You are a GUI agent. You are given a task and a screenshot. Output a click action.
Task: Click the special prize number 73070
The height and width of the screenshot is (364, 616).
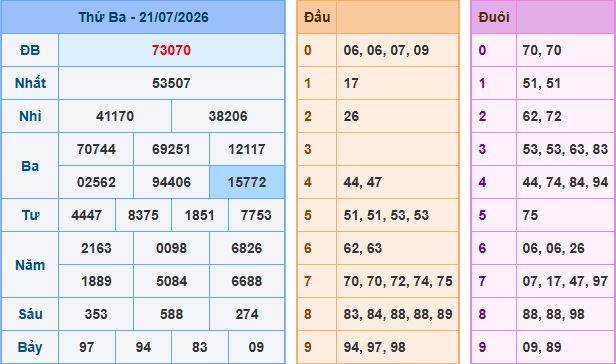(171, 50)
